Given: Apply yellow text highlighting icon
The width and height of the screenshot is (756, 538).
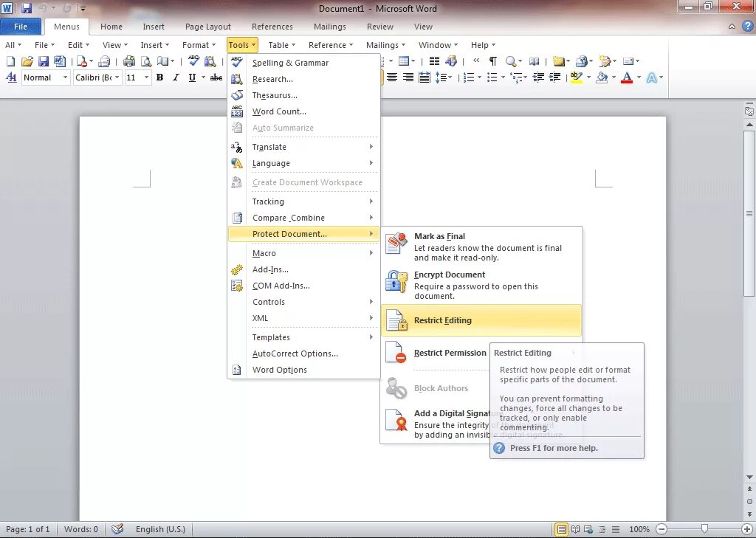Looking at the screenshot, I should click(x=575, y=78).
